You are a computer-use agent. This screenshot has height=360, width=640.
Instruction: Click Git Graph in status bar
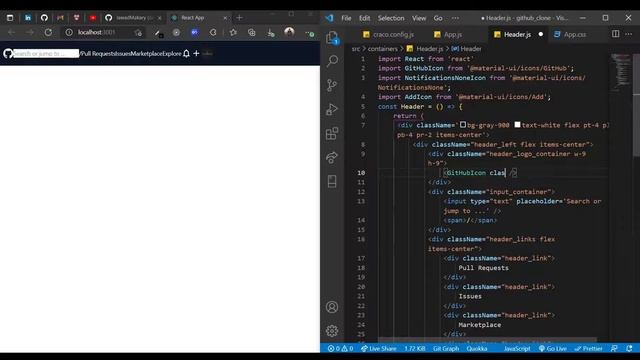pos(446,348)
